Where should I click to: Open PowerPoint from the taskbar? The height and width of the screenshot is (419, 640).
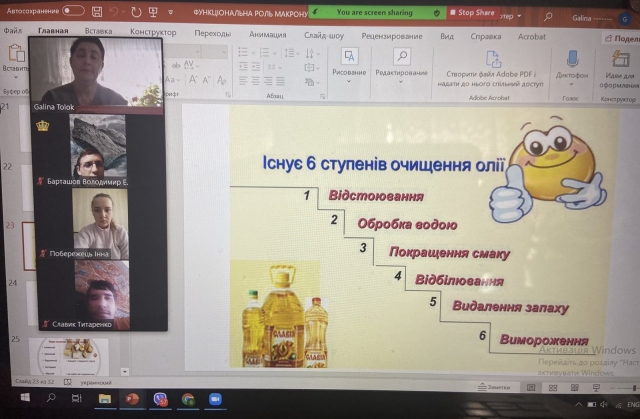coord(131,398)
